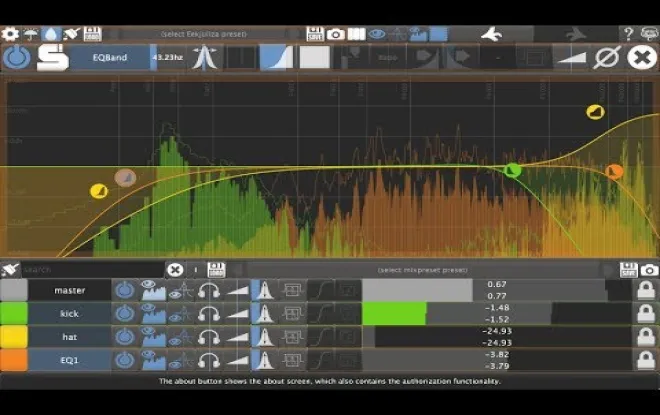Click the EQBand name field
The width and height of the screenshot is (660, 415).
pyautogui.click(x=110, y=57)
